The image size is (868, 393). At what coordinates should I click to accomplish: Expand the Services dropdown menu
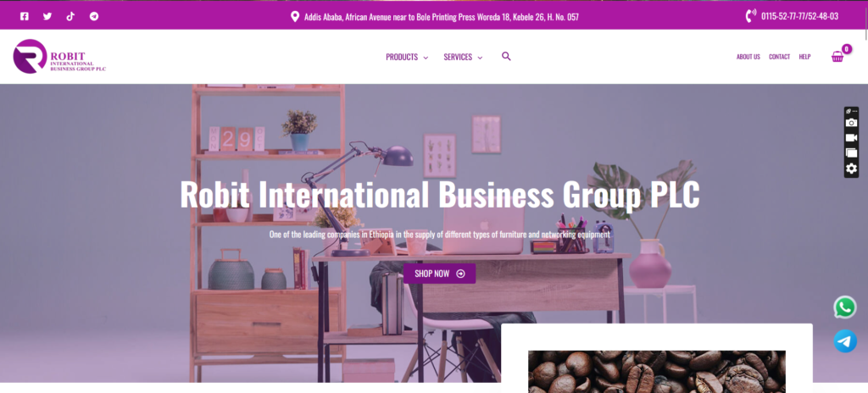point(463,57)
